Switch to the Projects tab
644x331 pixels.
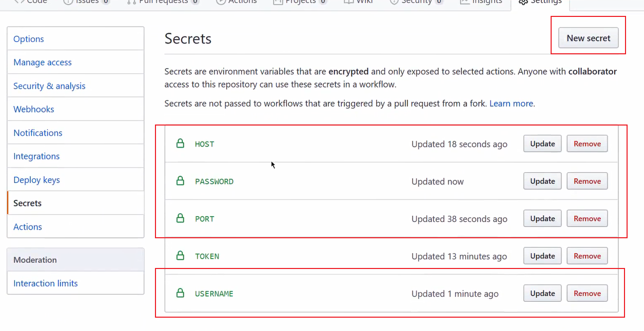pos(301,3)
